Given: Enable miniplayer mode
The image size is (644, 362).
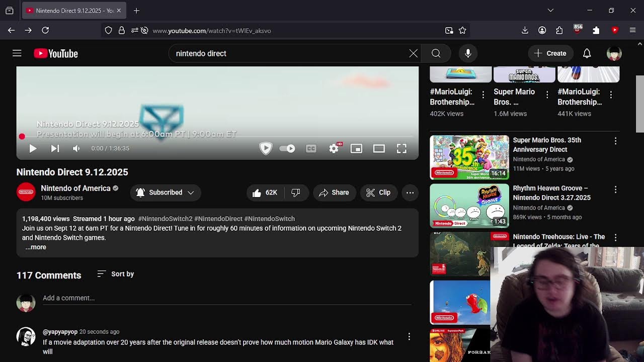Looking at the screenshot, I should coord(356,148).
